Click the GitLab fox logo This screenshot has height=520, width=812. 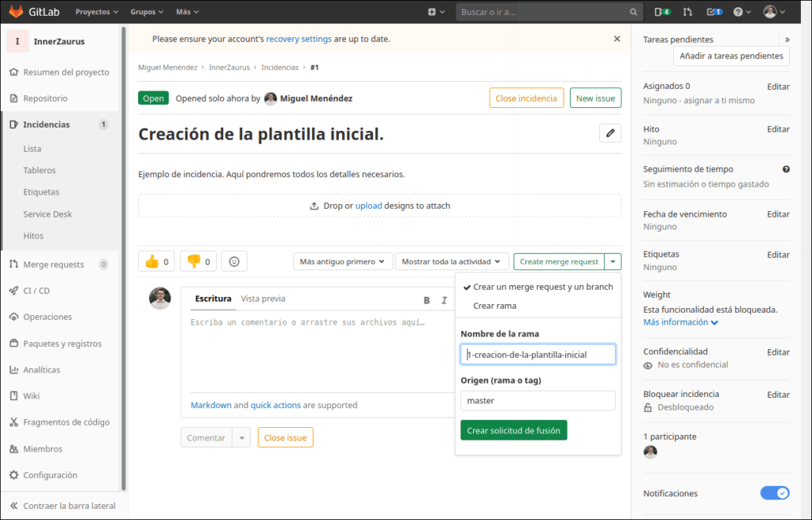(16, 11)
